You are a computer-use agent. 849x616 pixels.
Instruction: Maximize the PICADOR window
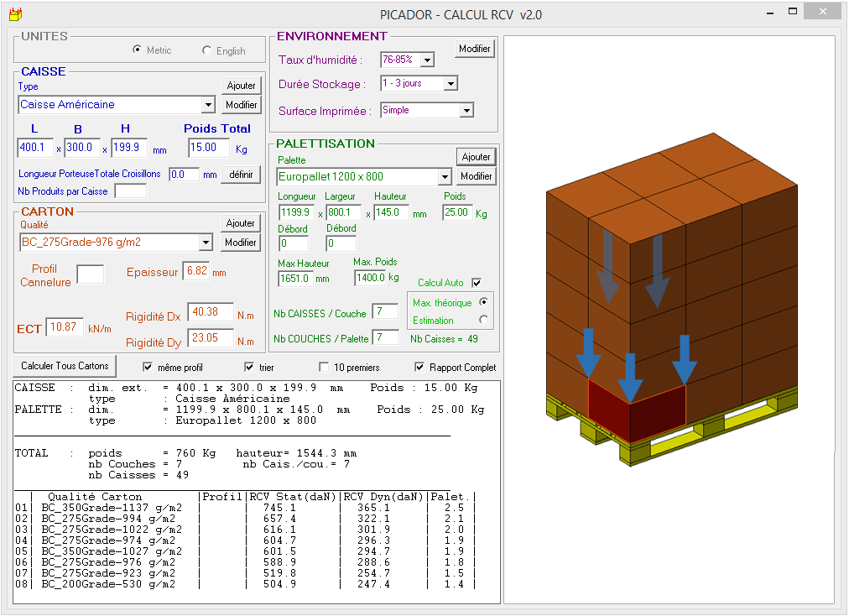(793, 12)
